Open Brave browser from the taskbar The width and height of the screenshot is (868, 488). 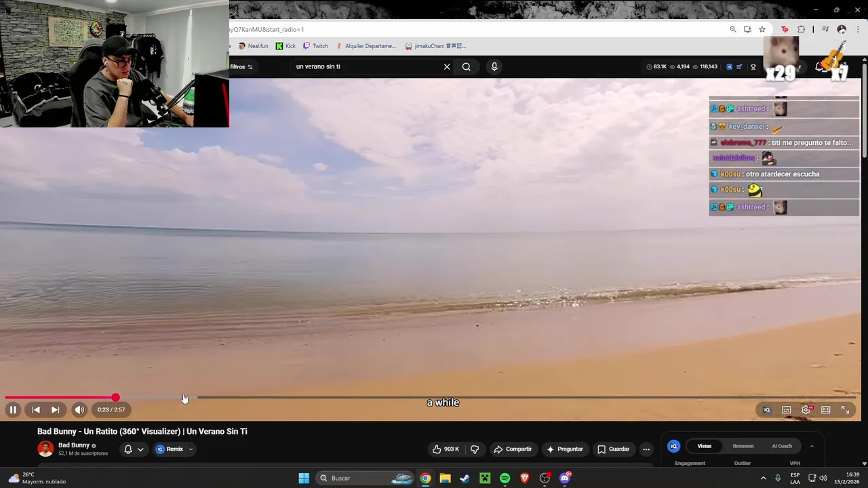[x=525, y=478]
